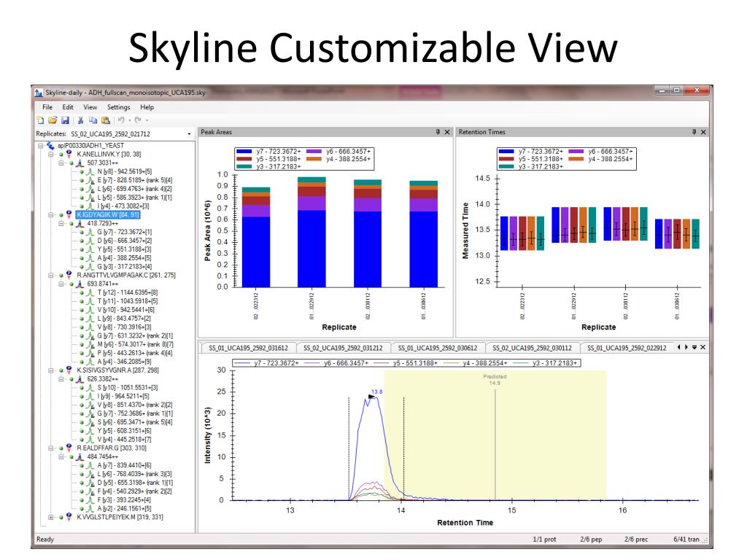747x560 pixels.
Task: Open the Edit menu
Action: 68,107
